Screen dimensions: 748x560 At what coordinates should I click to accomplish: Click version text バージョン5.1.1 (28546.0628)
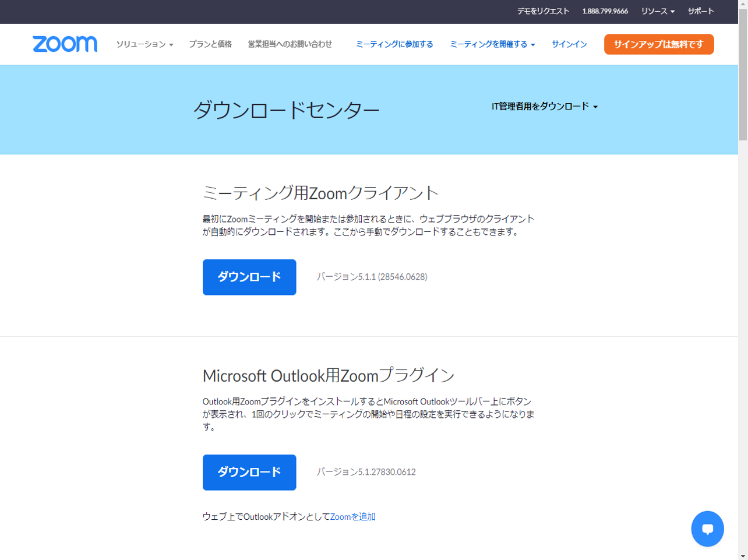point(372,277)
